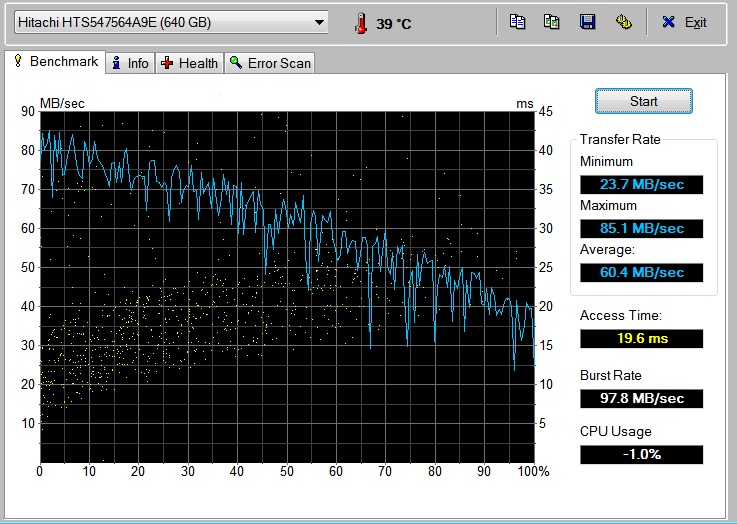Image resolution: width=737 pixels, height=524 pixels.
Task: Click inside the benchmark graph area
Action: click(x=287, y=287)
